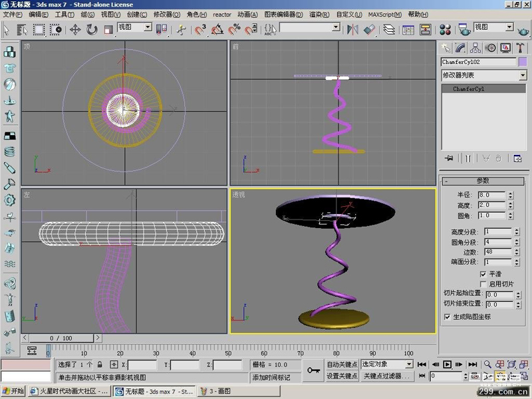Activate Select and Move tool

coord(75,29)
